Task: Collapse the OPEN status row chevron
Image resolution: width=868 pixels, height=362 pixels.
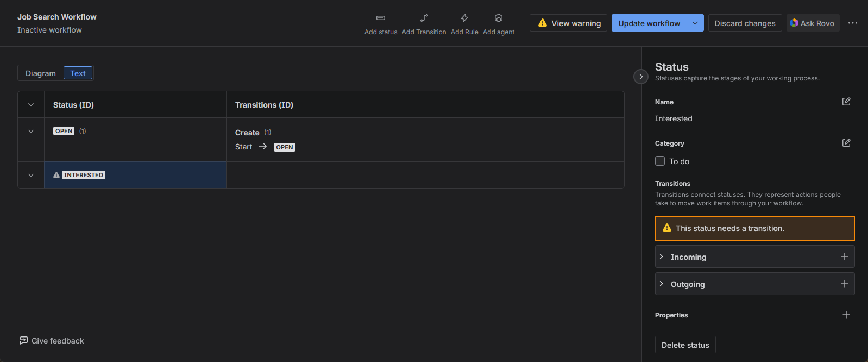Action: [x=31, y=131]
